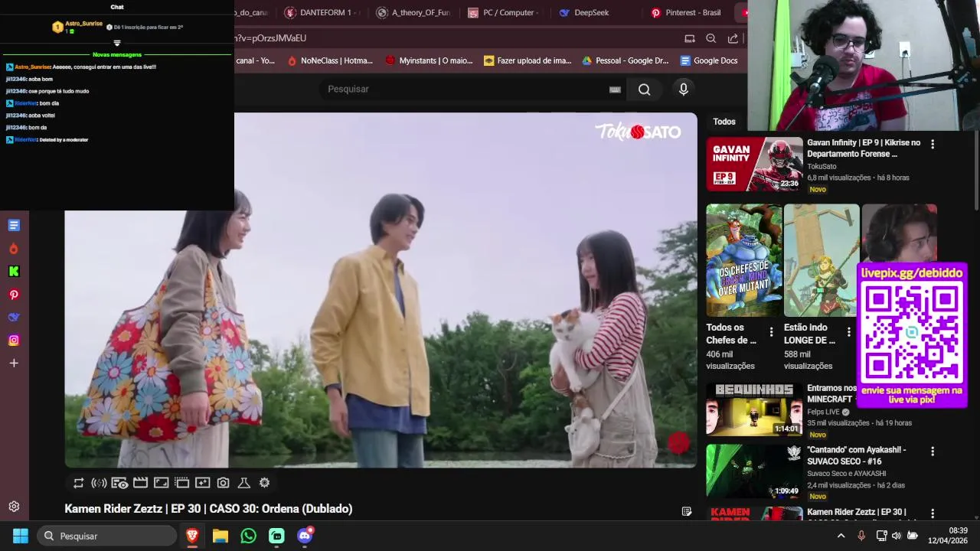This screenshot has height=551, width=980.
Task: Click the address bar URL text
Action: [272, 38]
